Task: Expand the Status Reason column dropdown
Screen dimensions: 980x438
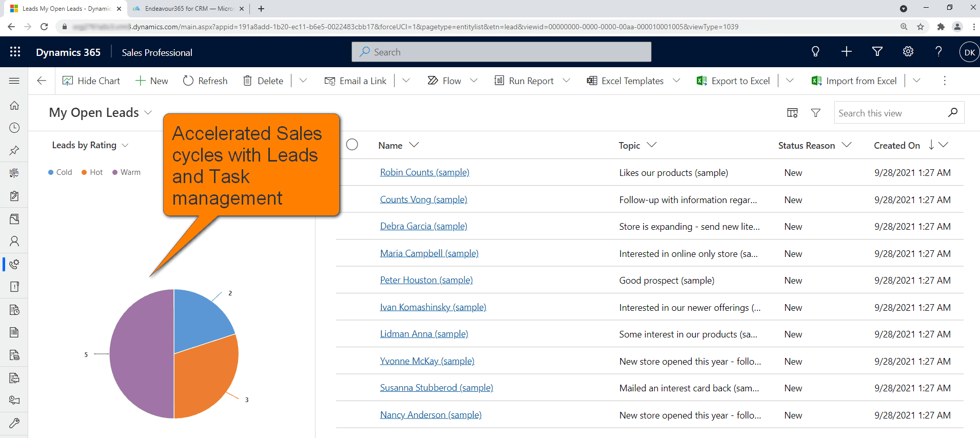Action: pyautogui.click(x=847, y=145)
